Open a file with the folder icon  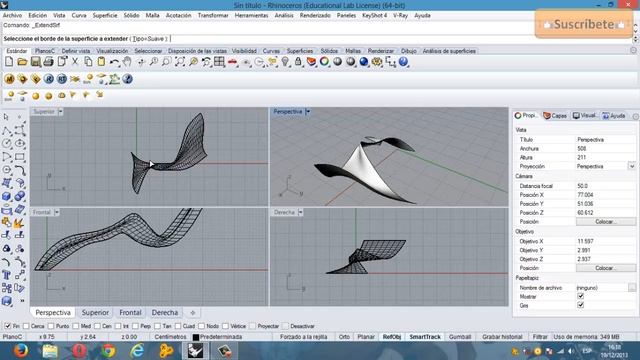coord(22,62)
